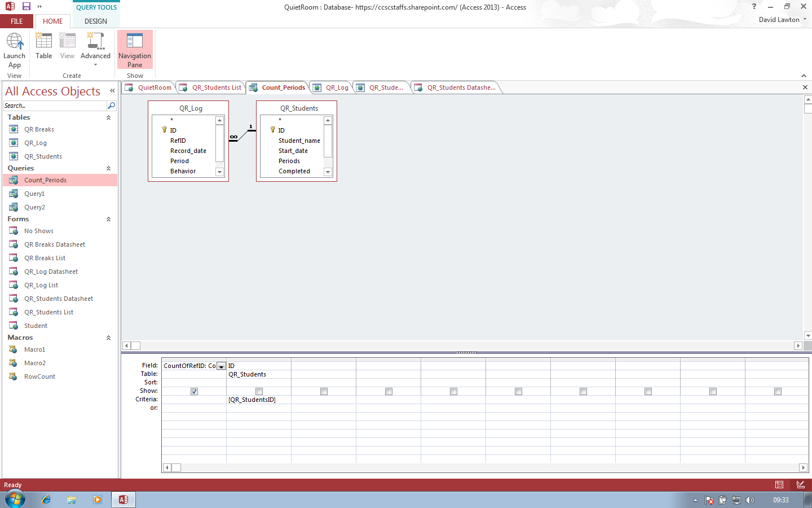Image resolution: width=812 pixels, height=508 pixels.
Task: Select QR Breaks table in navigation
Action: tap(60, 129)
